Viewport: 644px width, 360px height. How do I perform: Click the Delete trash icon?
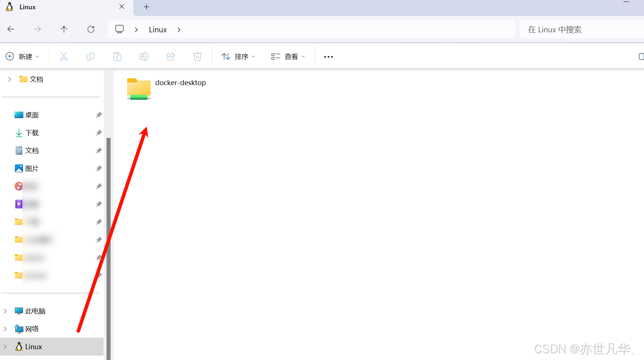point(197,56)
